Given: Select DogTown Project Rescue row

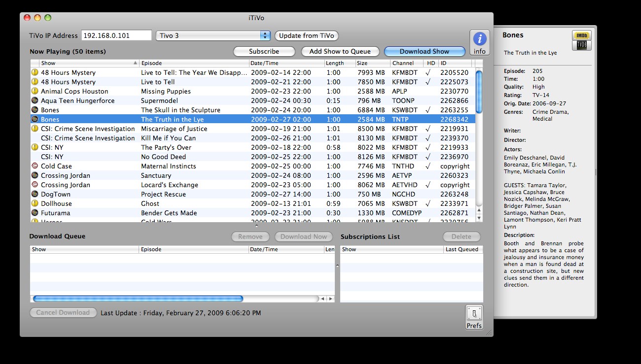Looking at the screenshot, I should (252, 194).
